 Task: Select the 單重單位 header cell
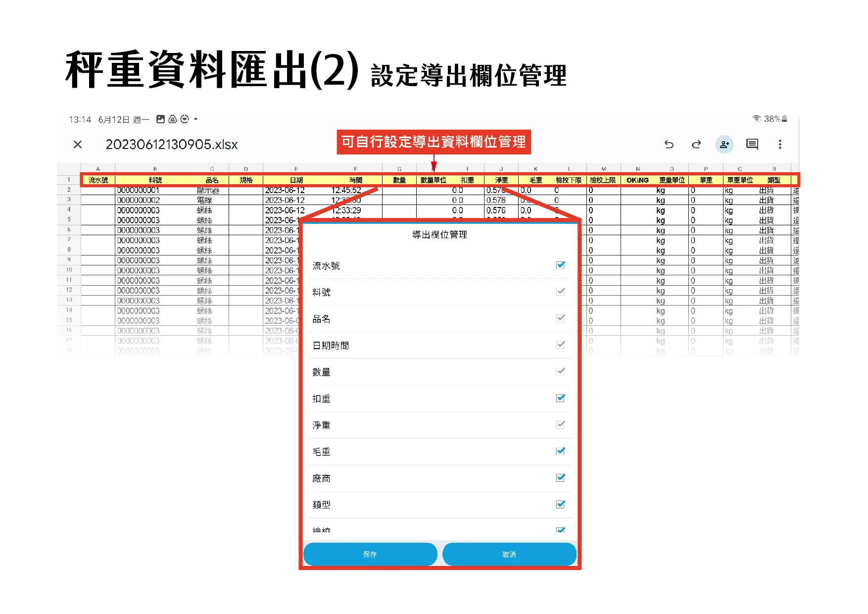click(740, 180)
